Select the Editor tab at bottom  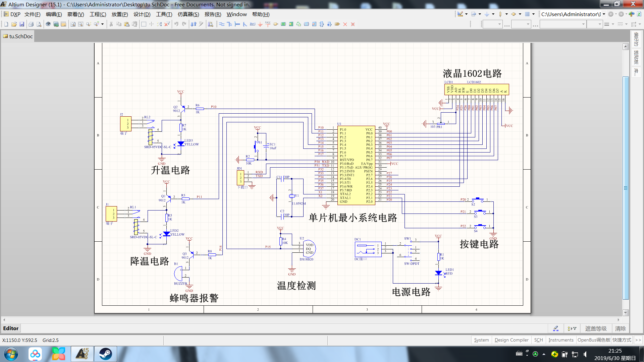[x=11, y=328]
